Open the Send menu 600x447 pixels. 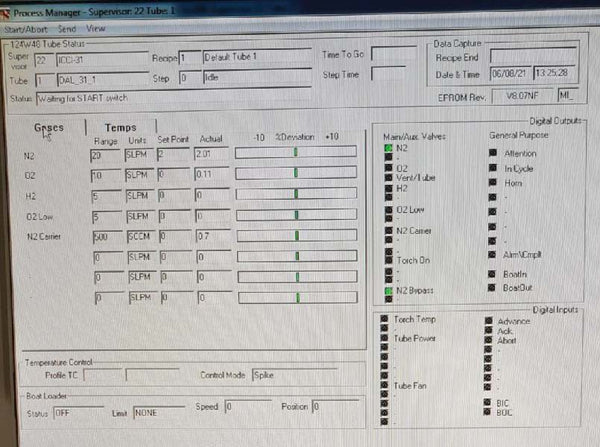pos(67,29)
